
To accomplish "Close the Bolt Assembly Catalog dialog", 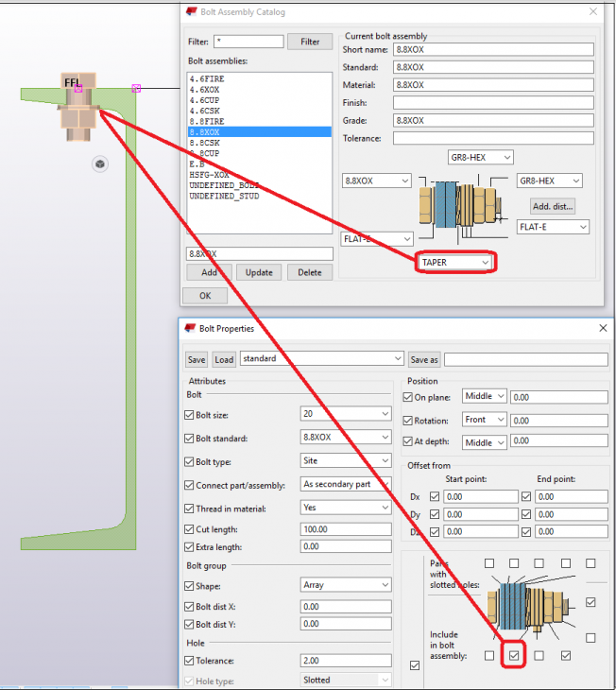I will tap(593, 12).
